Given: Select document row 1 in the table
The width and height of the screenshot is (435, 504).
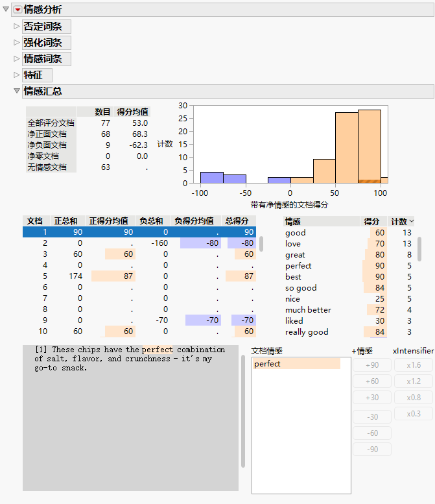Looking at the screenshot, I should [139, 232].
